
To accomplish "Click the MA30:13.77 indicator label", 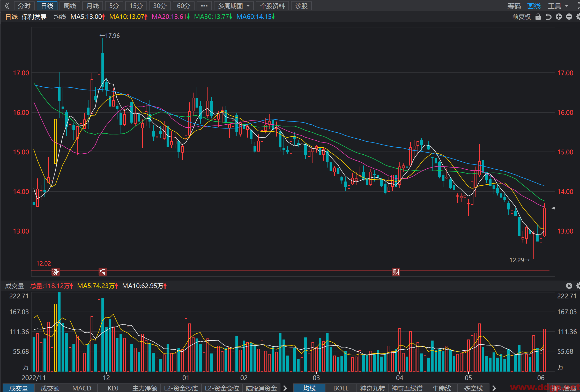I will (213, 17).
